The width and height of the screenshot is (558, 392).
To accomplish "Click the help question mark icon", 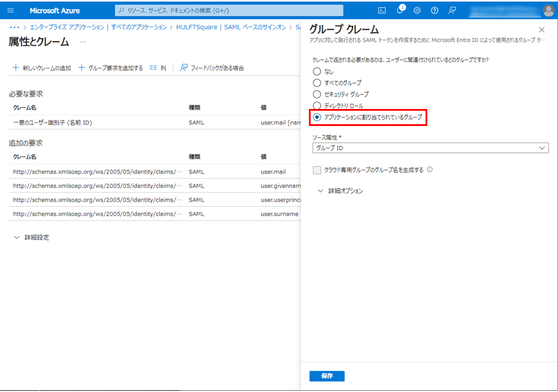I will pos(434,11).
